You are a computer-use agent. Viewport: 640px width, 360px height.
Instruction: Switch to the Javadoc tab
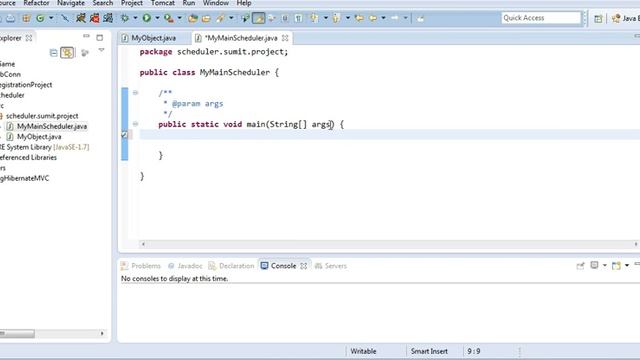coord(185,266)
